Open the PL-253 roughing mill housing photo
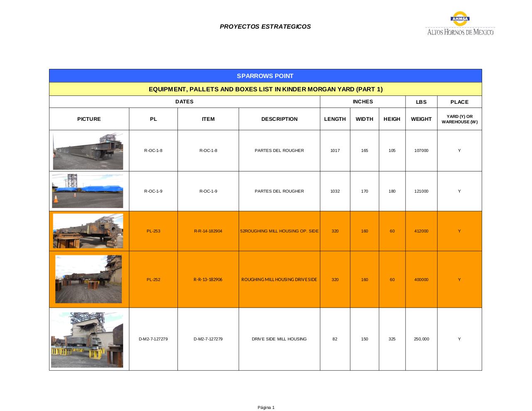 pos(88,231)
